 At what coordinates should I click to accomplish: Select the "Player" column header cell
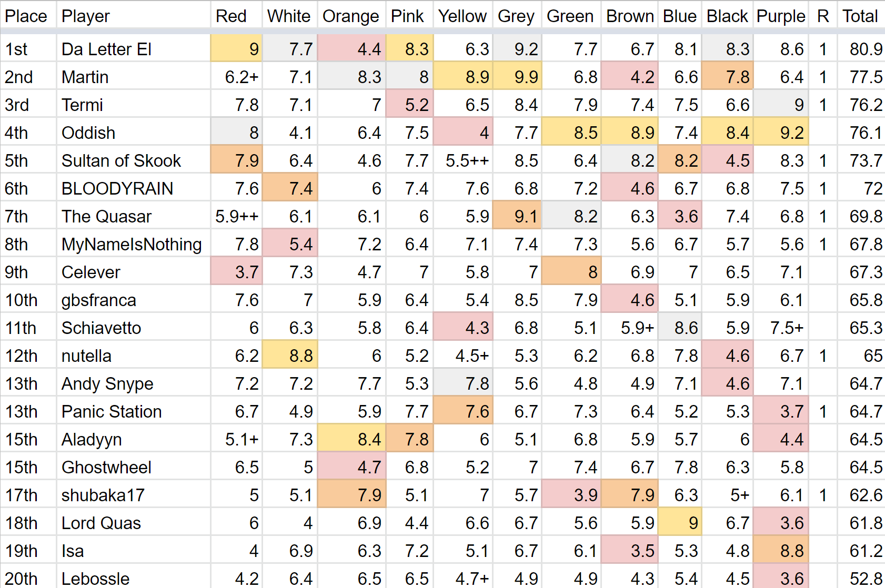(86, 16)
